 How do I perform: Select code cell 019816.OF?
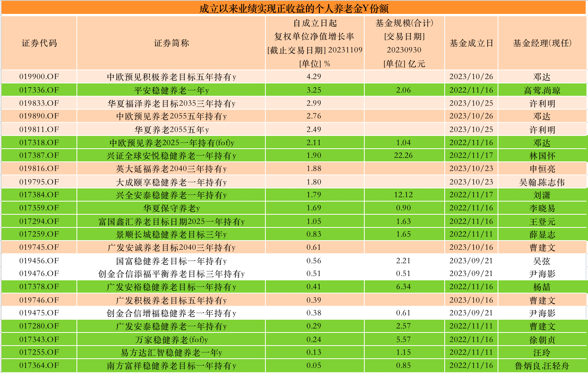pyautogui.click(x=39, y=168)
